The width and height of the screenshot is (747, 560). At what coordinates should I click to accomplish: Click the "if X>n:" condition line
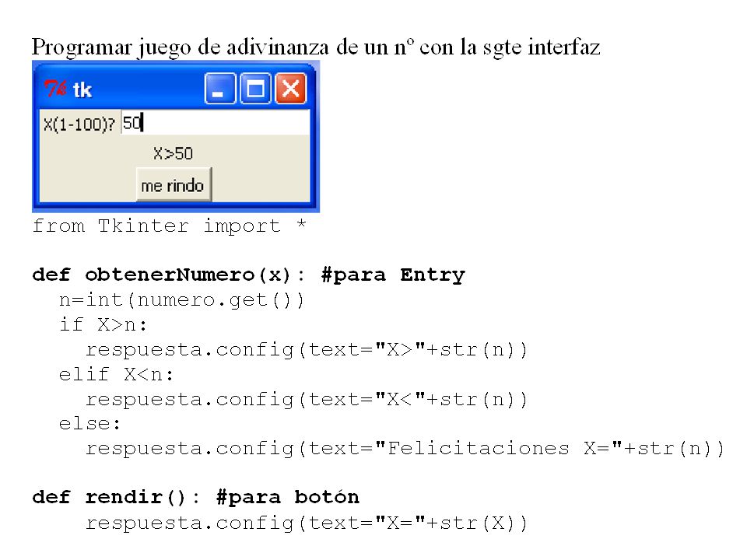(x=103, y=325)
